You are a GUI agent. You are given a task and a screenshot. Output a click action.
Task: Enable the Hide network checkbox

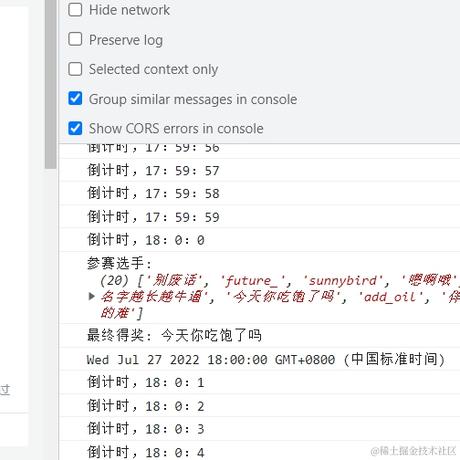pos(75,10)
